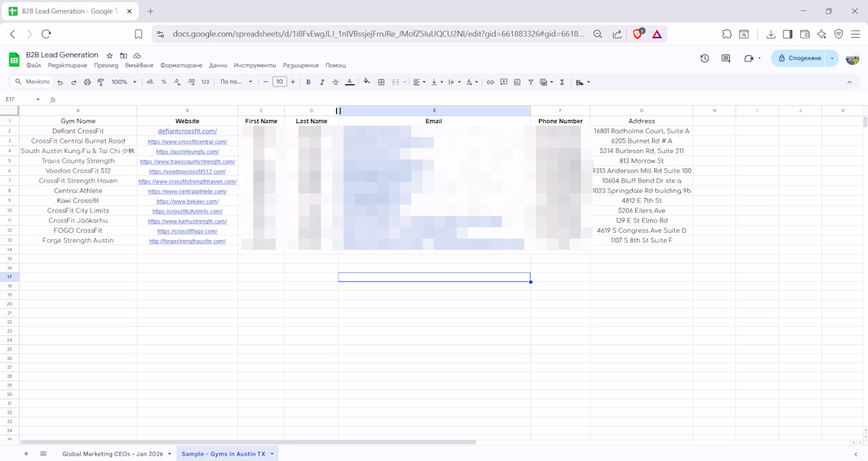Reload the browser page

pyautogui.click(x=47, y=34)
